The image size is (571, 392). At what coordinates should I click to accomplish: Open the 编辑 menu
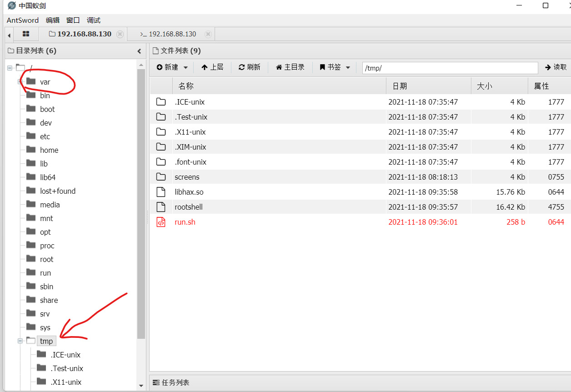[53, 20]
